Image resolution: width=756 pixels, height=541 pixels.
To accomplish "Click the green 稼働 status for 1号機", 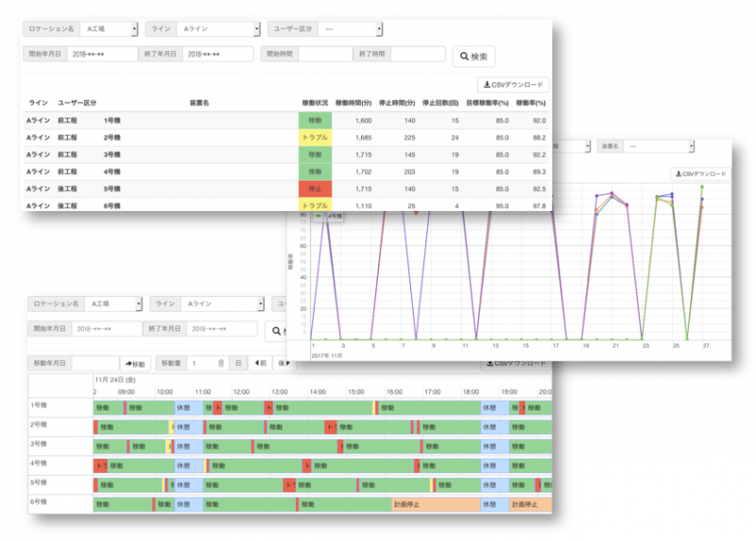I will click(315, 120).
